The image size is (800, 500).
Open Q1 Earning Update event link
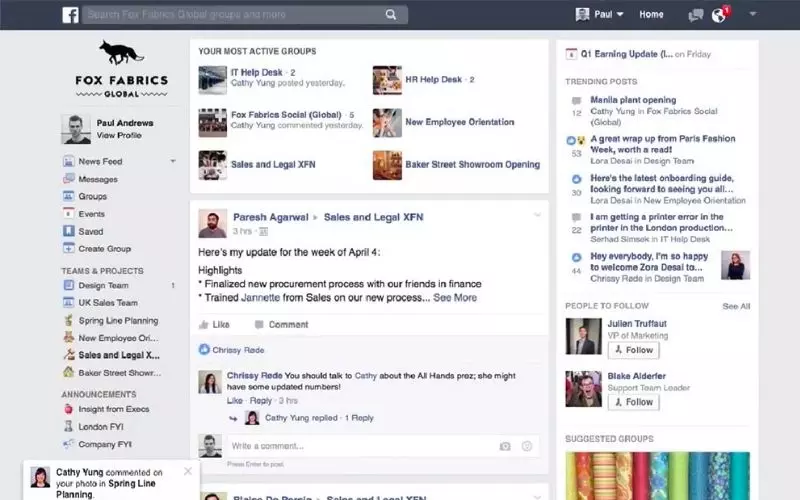(627, 54)
